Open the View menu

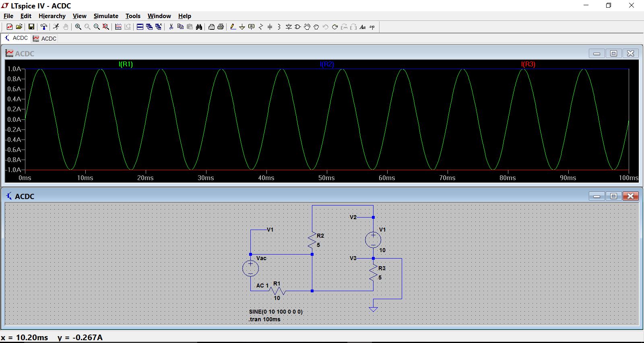[79, 16]
